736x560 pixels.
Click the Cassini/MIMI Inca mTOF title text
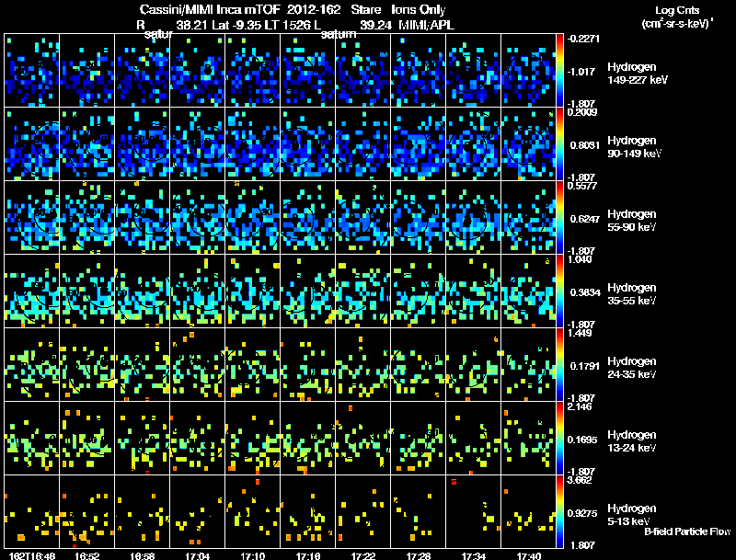[x=210, y=9]
